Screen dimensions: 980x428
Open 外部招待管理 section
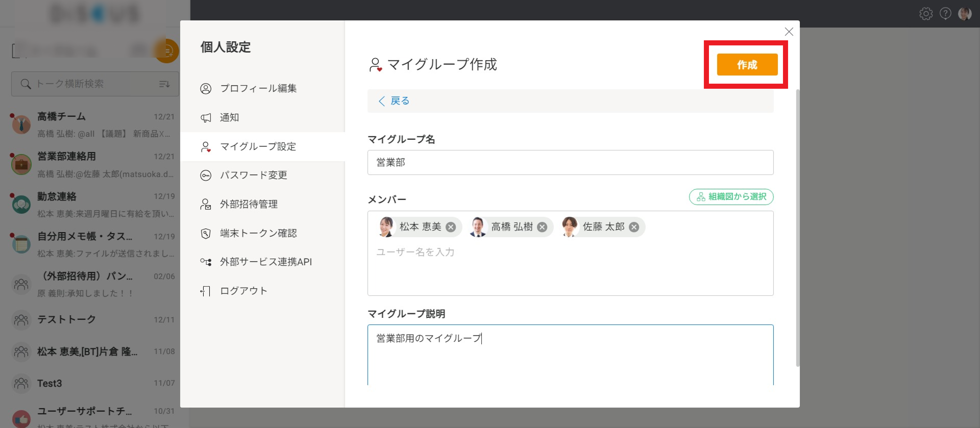pos(248,204)
